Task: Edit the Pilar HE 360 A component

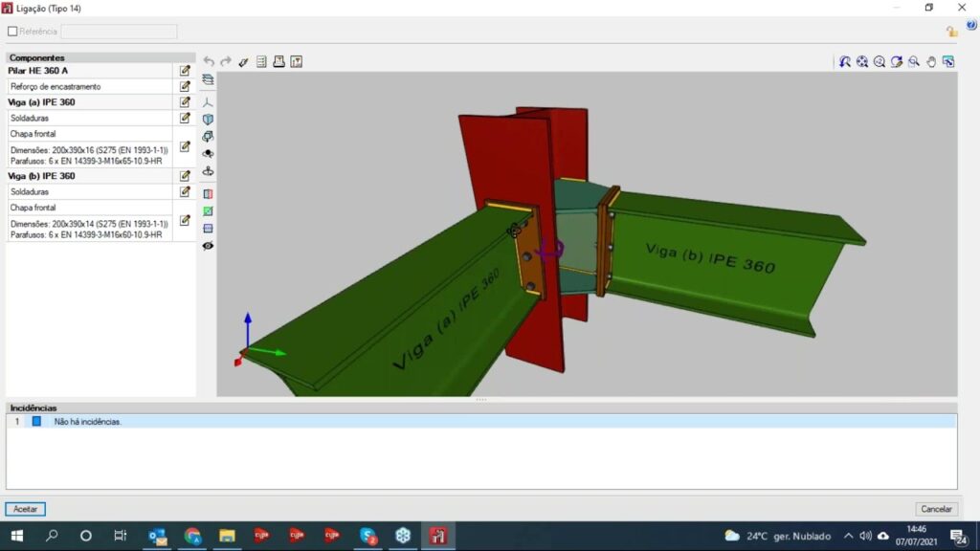Action: click(185, 71)
